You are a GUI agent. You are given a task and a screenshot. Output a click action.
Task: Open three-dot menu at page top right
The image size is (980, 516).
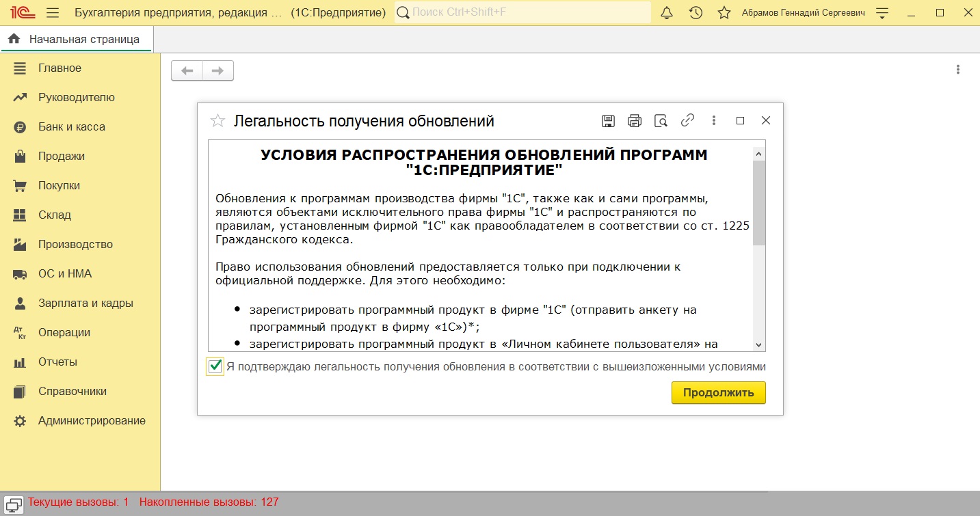click(958, 69)
